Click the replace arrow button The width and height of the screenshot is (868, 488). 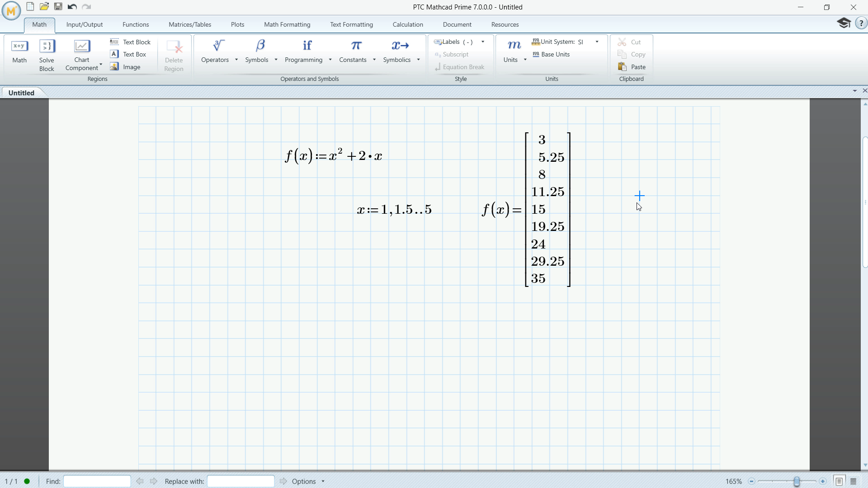tap(283, 481)
